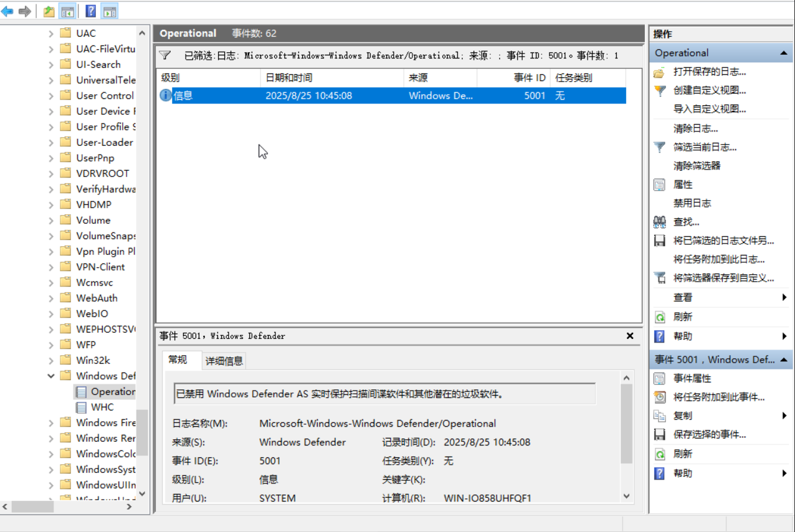Collapse the 事件 5001 actions section
Screen dimensions: 795x532
pyautogui.click(x=784, y=359)
